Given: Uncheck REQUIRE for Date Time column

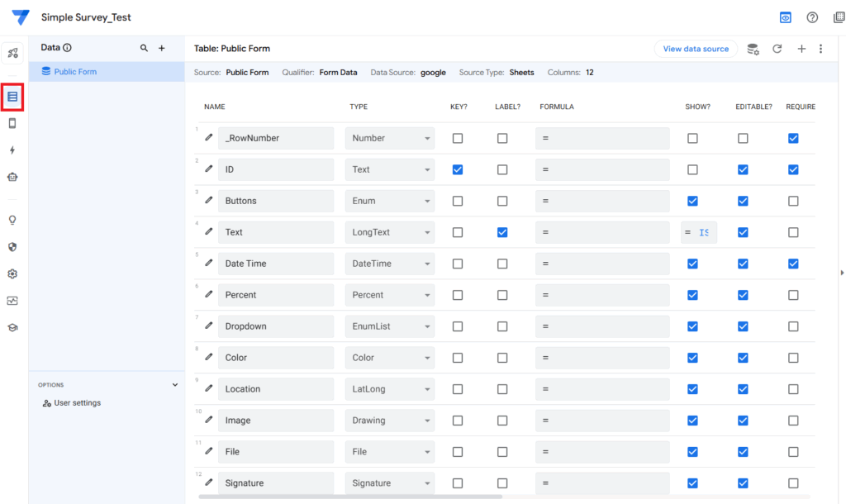Looking at the screenshot, I should (793, 264).
